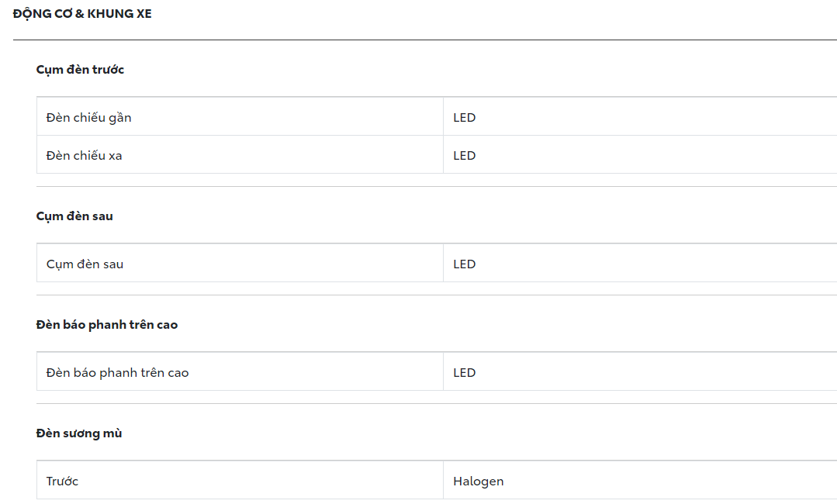Click the Cụm đèn trước section title
This screenshot has height=504, width=837.
tap(80, 70)
